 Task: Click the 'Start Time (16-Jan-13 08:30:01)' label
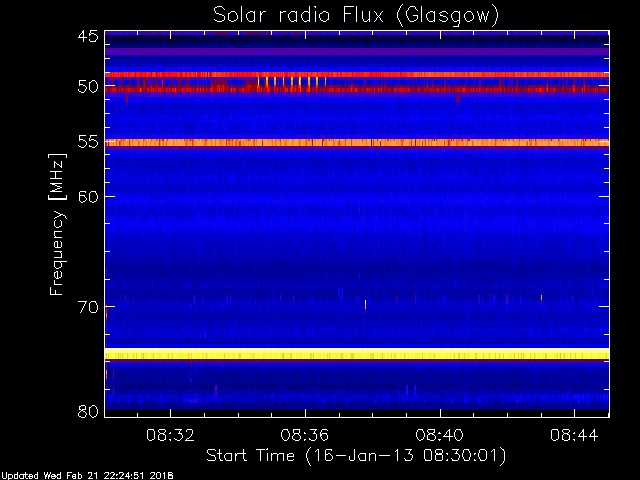[x=356, y=456]
